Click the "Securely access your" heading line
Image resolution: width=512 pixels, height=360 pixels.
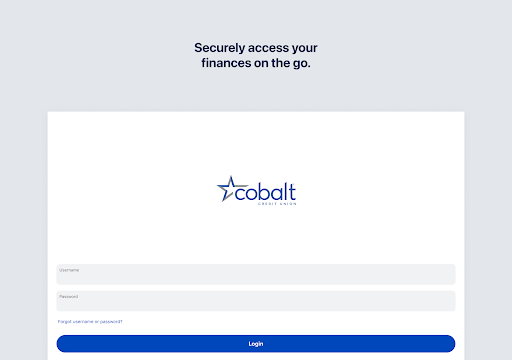tap(256, 48)
